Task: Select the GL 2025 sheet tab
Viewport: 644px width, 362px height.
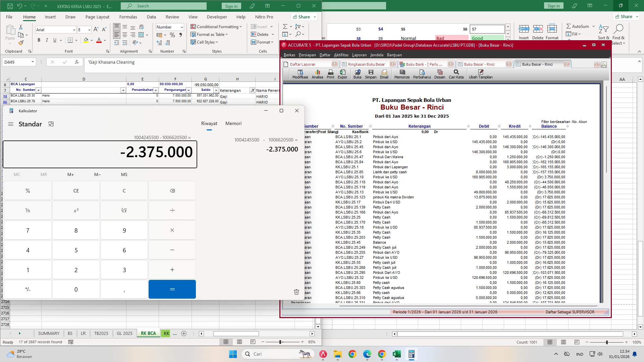Action: pyautogui.click(x=124, y=333)
